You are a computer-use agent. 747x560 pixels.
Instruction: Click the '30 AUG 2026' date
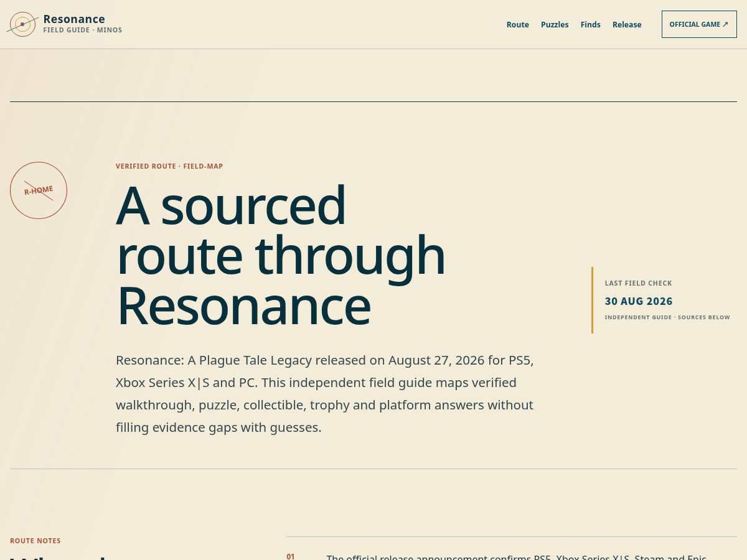[639, 301]
